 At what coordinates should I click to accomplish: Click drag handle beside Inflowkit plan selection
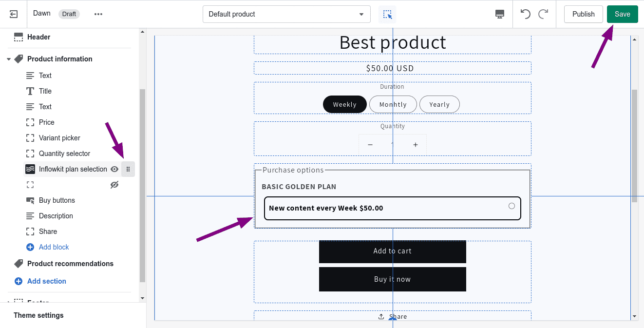pyautogui.click(x=128, y=169)
